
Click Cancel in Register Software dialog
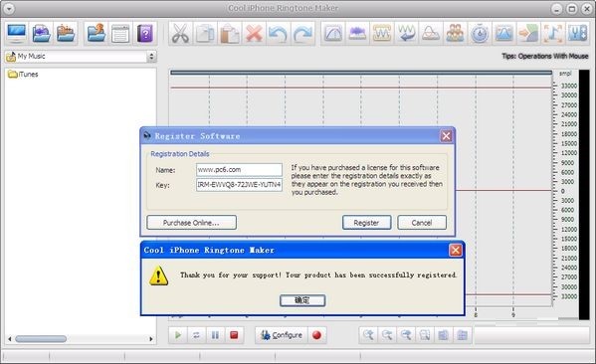[x=422, y=223]
